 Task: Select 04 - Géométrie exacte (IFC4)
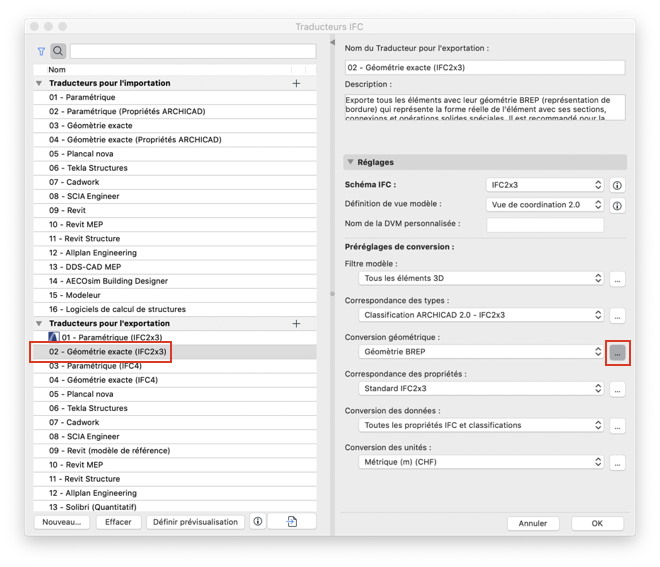[x=175, y=380]
